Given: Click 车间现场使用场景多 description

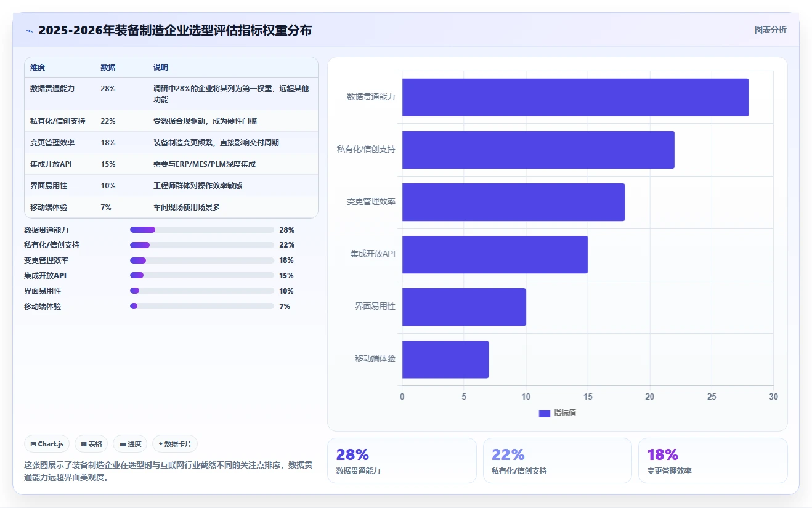Looking at the screenshot, I should [187, 208].
